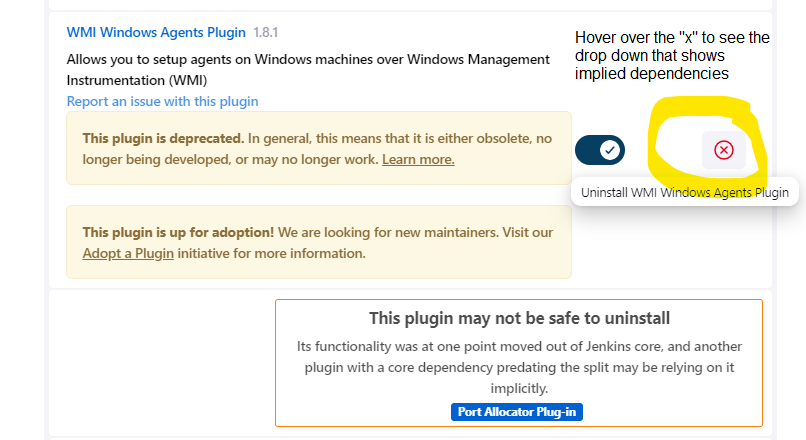Follow the Adopt a Plugin link

click(128, 253)
